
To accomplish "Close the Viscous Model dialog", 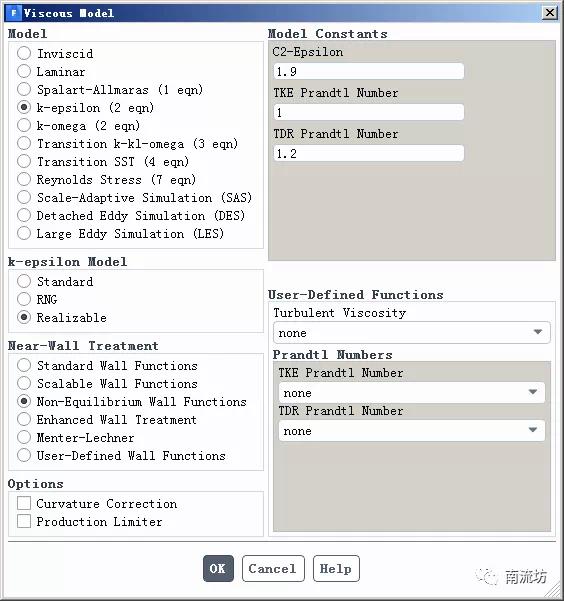I will tap(549, 13).
